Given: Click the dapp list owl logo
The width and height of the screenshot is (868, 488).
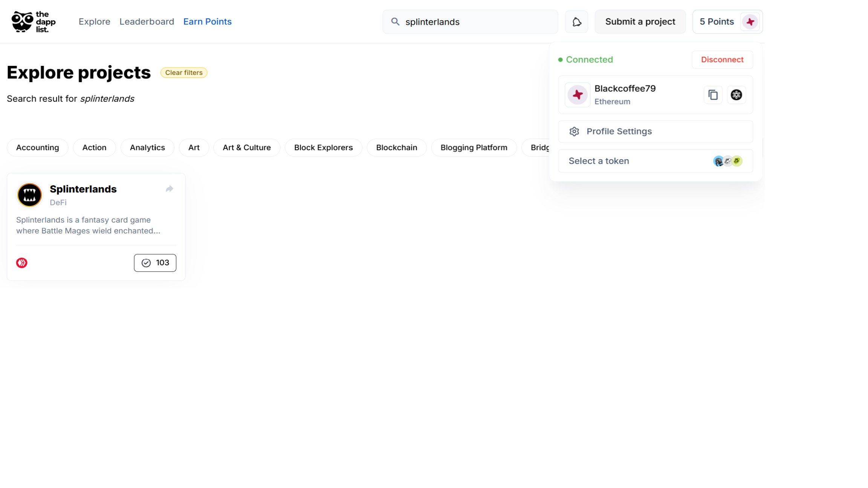Looking at the screenshot, I should pos(34,21).
